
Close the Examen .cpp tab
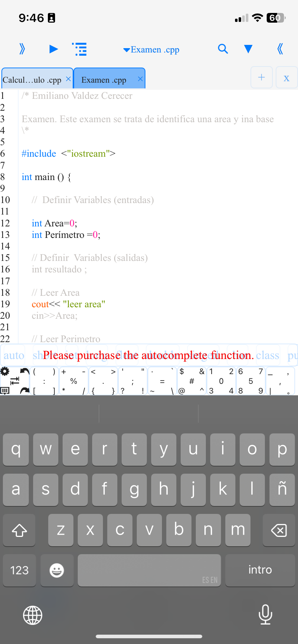(140, 79)
